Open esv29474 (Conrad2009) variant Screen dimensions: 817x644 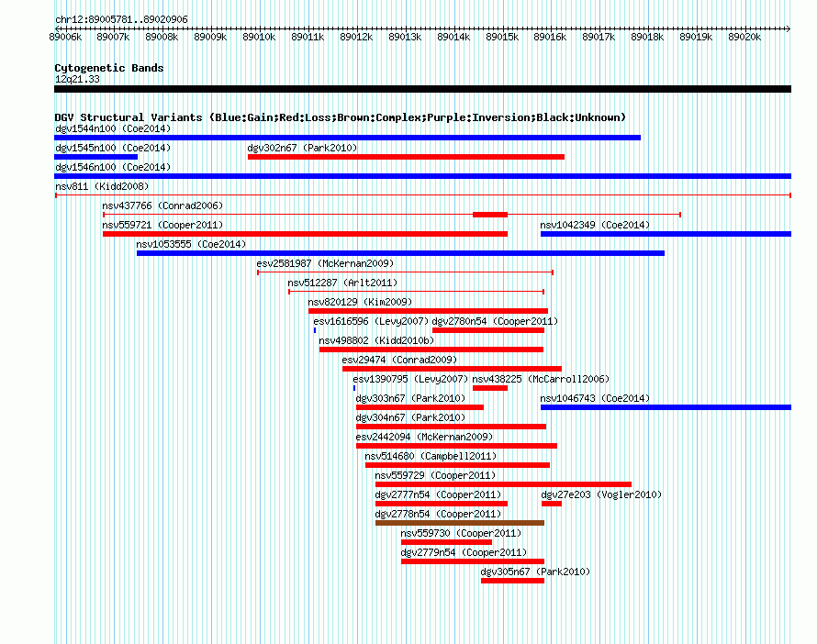(399, 360)
